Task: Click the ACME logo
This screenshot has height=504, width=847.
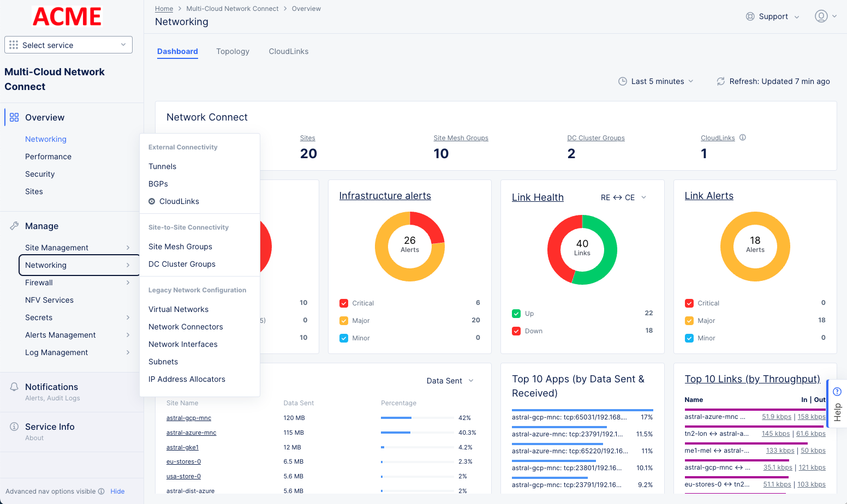Action: (67, 16)
